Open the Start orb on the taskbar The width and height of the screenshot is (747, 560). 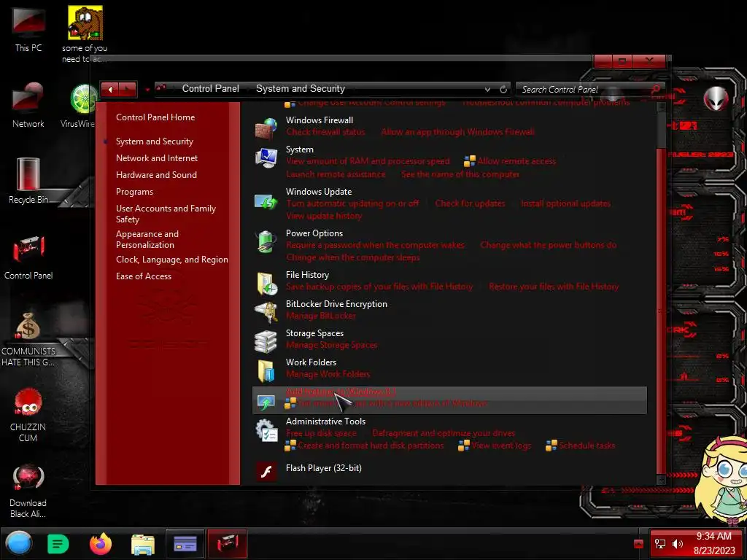(18, 543)
